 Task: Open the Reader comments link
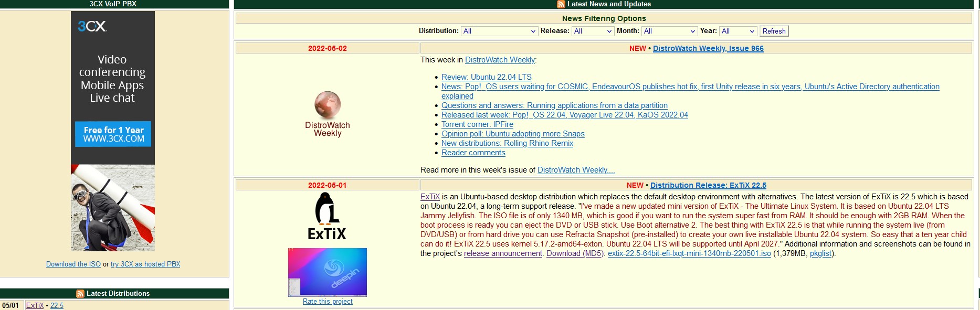(x=473, y=153)
